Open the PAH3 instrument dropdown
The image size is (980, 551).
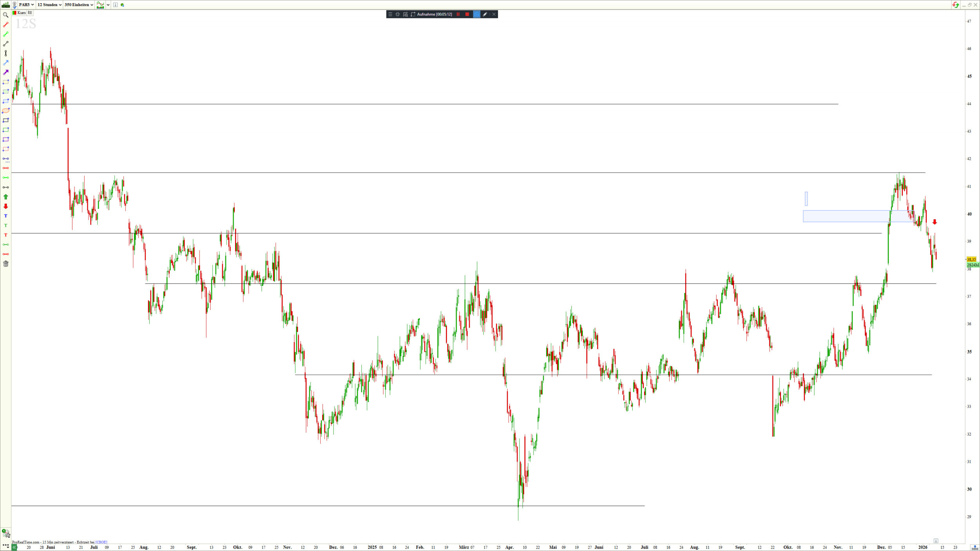[x=26, y=5]
